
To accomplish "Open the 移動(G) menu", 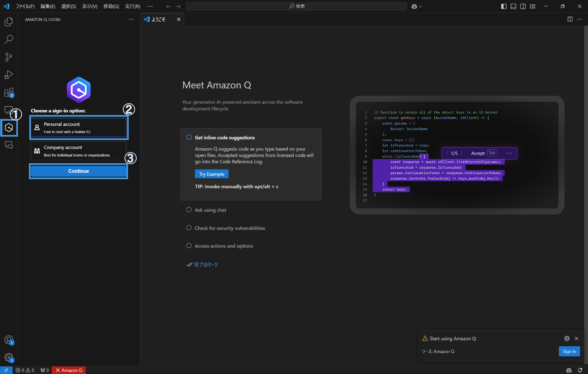I will point(111,6).
